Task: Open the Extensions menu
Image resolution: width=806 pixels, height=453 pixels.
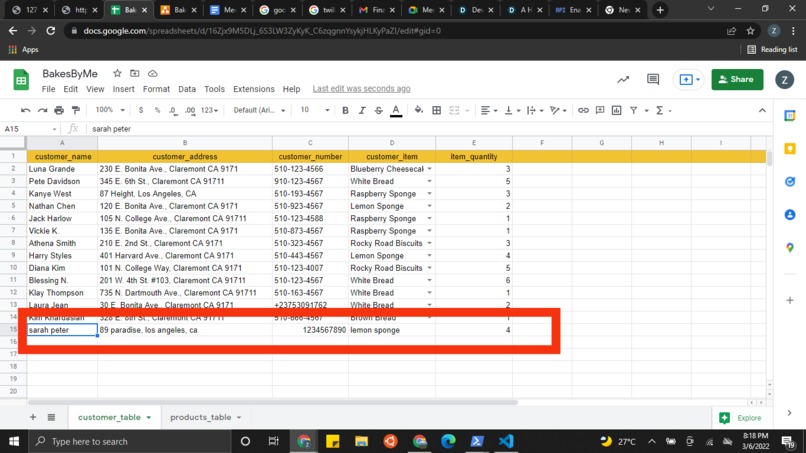Action: (x=253, y=89)
